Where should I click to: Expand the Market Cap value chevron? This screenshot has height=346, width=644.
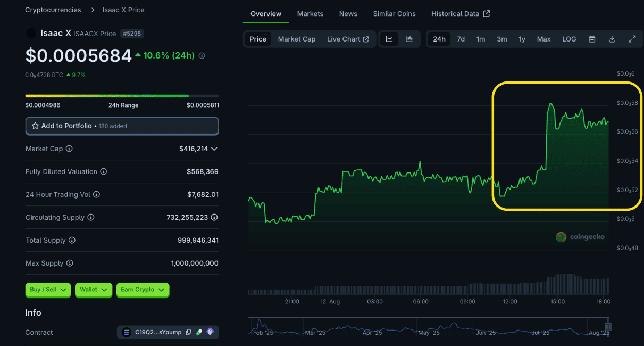[214, 149]
